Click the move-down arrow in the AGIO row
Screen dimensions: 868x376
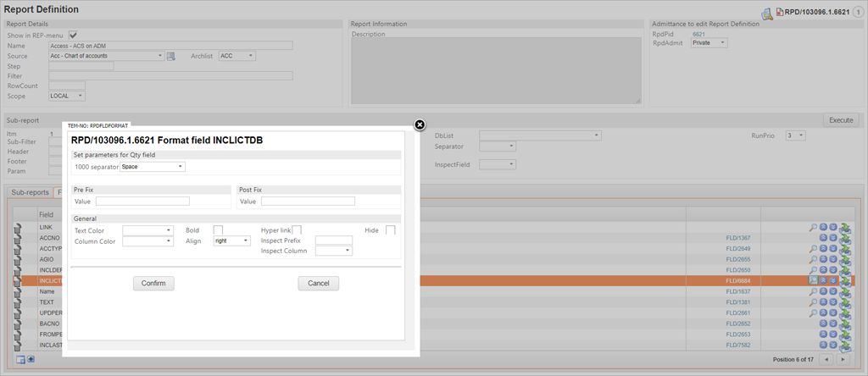point(833,260)
